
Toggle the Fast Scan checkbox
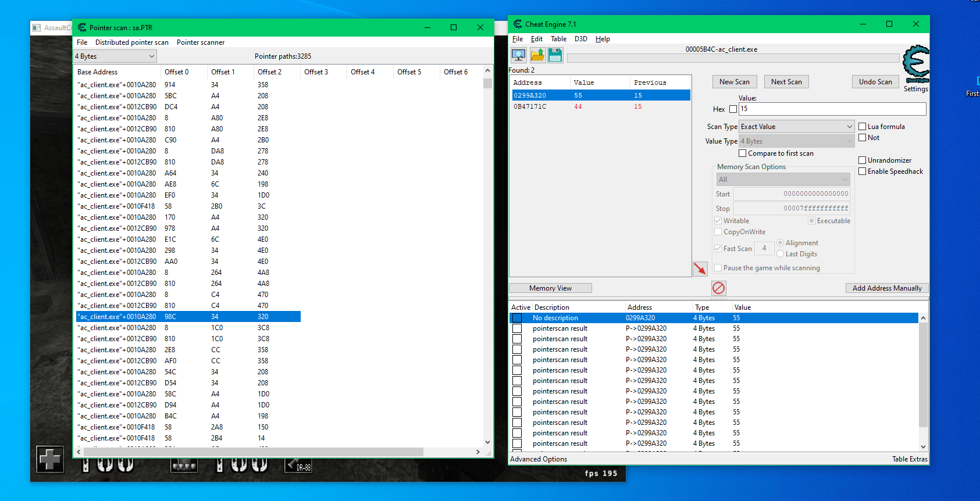pyautogui.click(x=718, y=248)
